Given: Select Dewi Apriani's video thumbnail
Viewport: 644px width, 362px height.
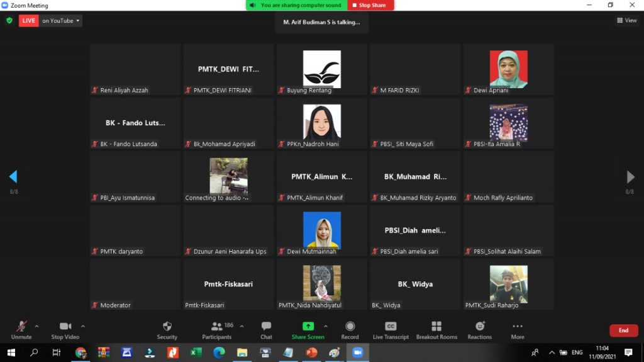Looking at the screenshot, I should [x=508, y=69].
